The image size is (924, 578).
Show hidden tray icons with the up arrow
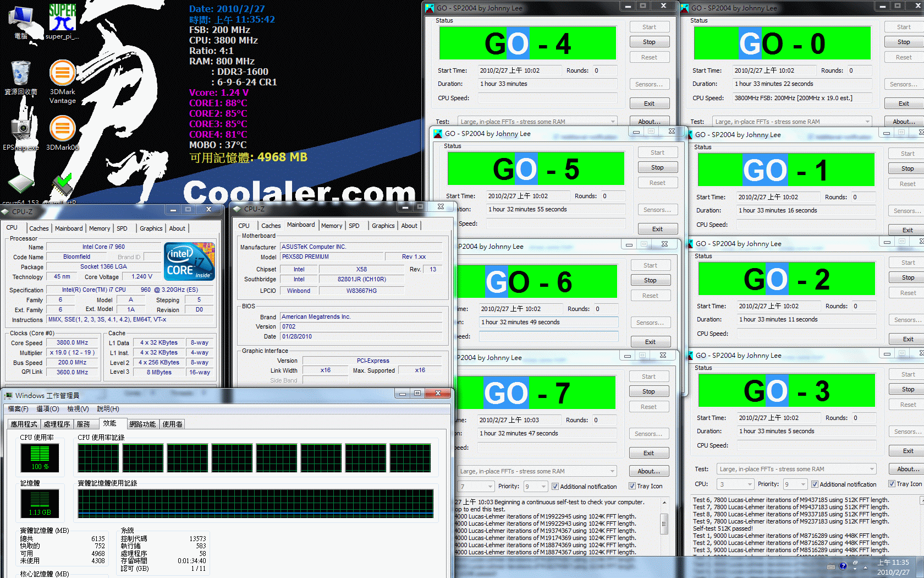coord(865,567)
